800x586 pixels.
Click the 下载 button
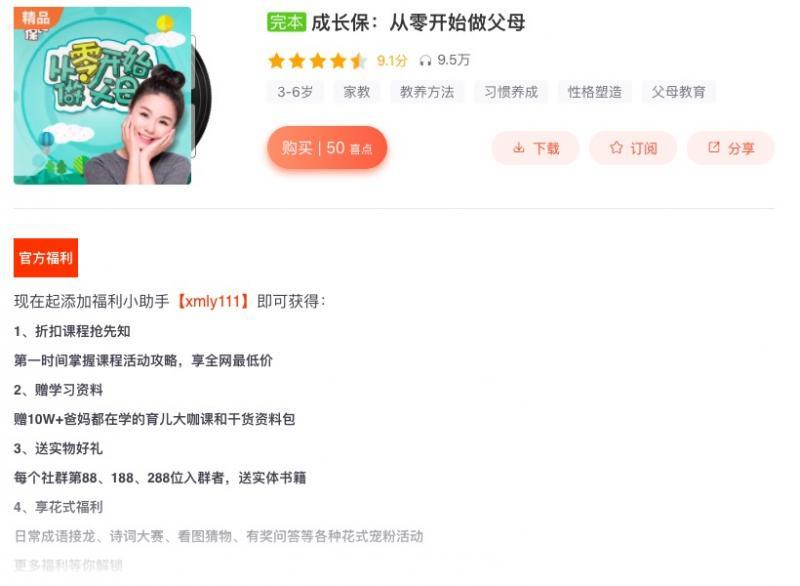click(x=536, y=148)
